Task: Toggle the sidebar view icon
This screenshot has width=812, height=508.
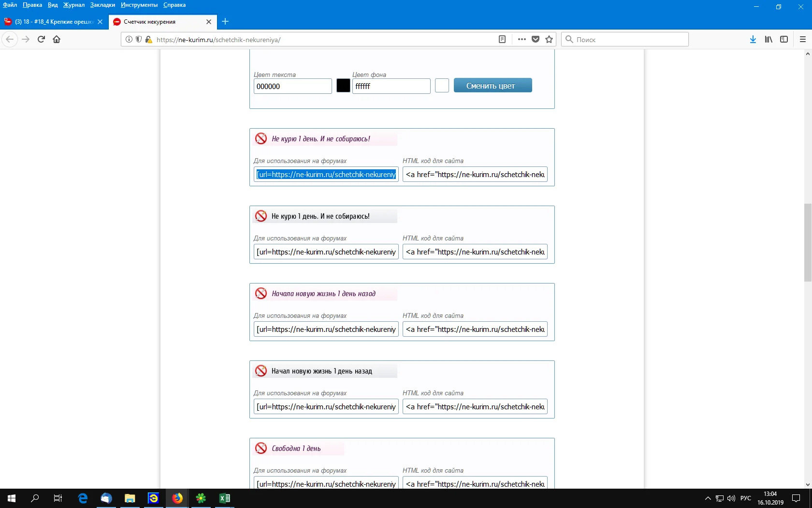Action: click(x=784, y=39)
